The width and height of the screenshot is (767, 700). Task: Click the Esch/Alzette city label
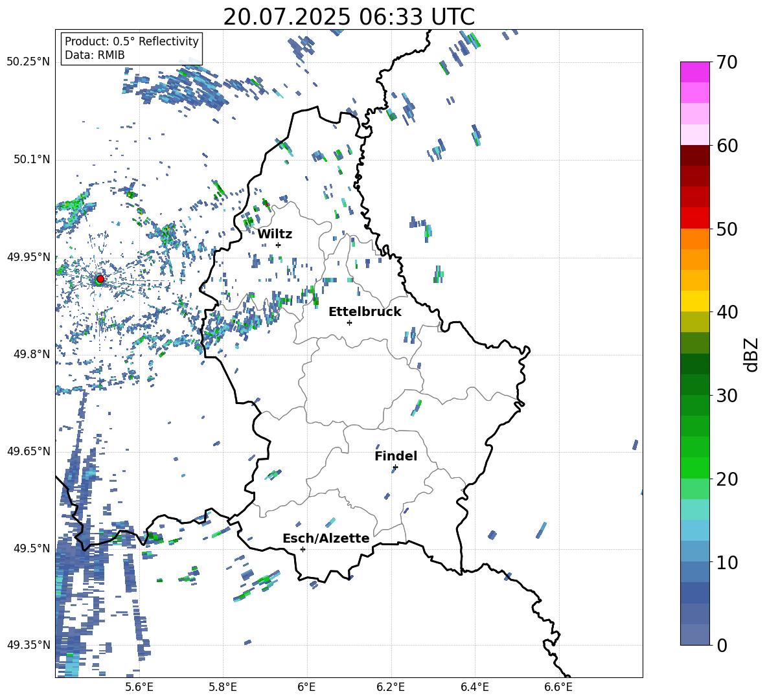[326, 538]
